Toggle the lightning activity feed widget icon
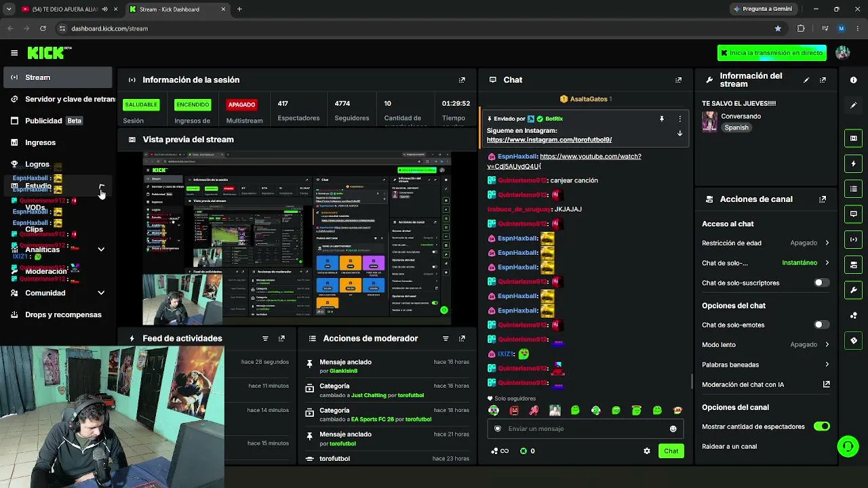 [x=854, y=163]
